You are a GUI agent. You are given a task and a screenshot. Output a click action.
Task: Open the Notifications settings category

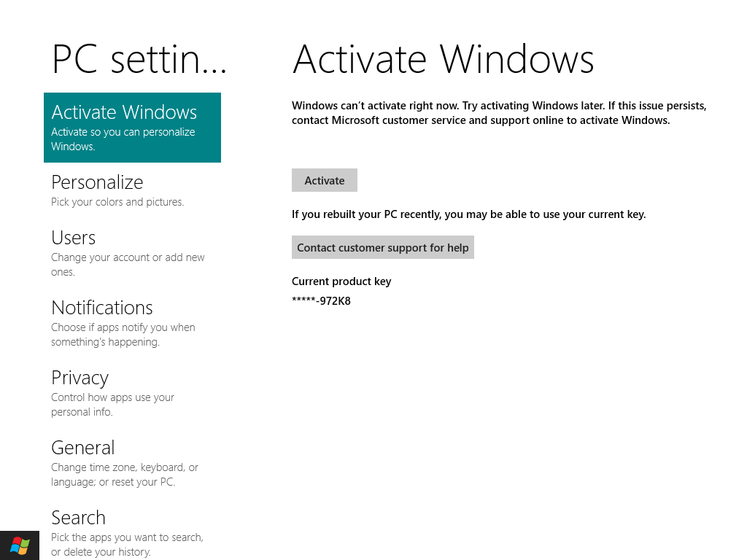pyautogui.click(x=133, y=323)
